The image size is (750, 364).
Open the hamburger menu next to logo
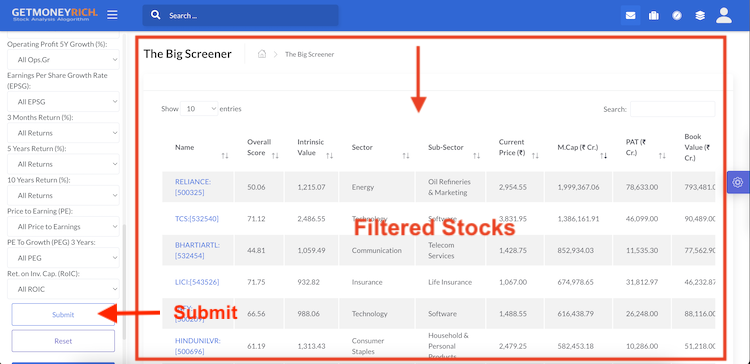tap(112, 15)
